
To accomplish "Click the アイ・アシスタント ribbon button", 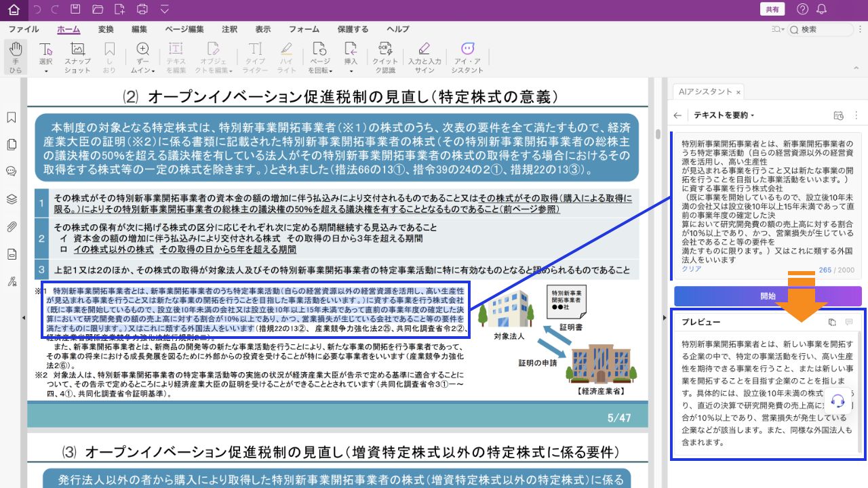I will [x=467, y=57].
